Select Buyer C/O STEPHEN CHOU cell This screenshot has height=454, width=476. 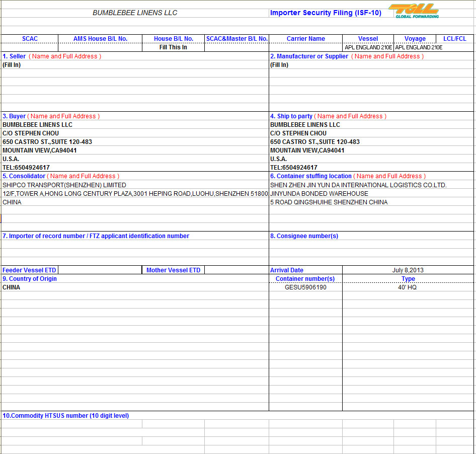pyautogui.click(x=135, y=133)
